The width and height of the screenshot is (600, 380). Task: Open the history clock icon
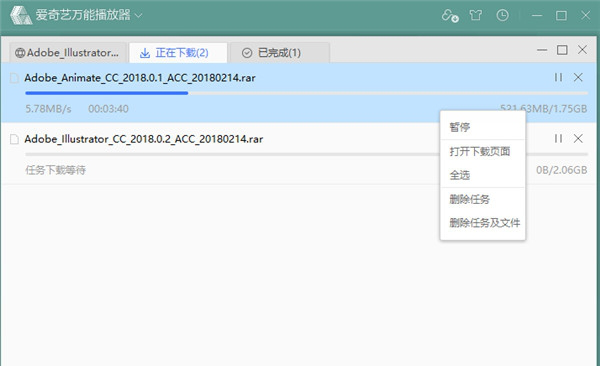click(502, 15)
